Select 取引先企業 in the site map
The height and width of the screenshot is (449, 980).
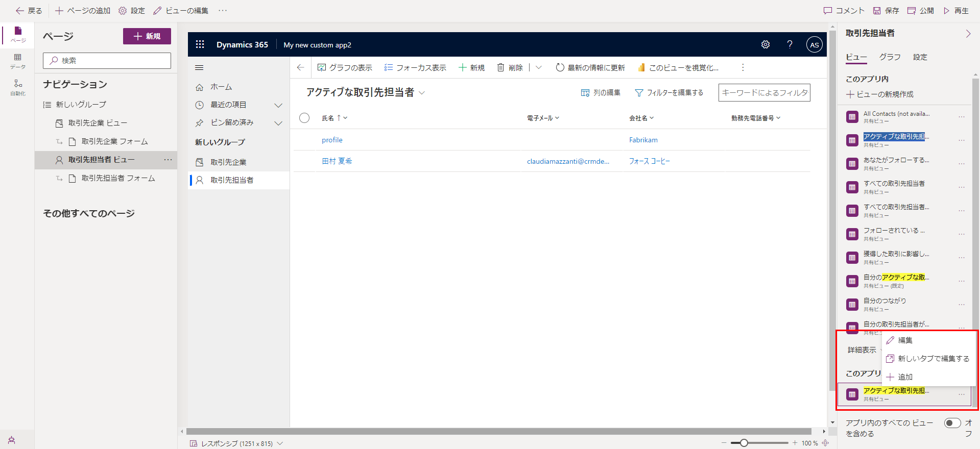[x=238, y=162]
